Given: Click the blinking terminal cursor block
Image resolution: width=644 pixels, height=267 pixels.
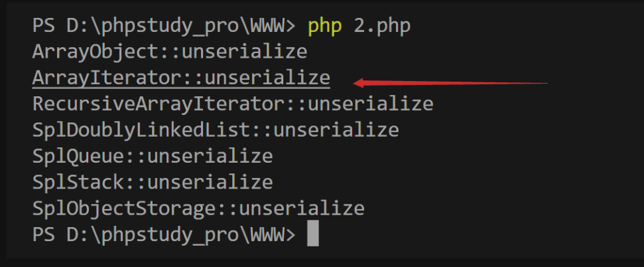Looking at the screenshot, I should click(313, 234).
